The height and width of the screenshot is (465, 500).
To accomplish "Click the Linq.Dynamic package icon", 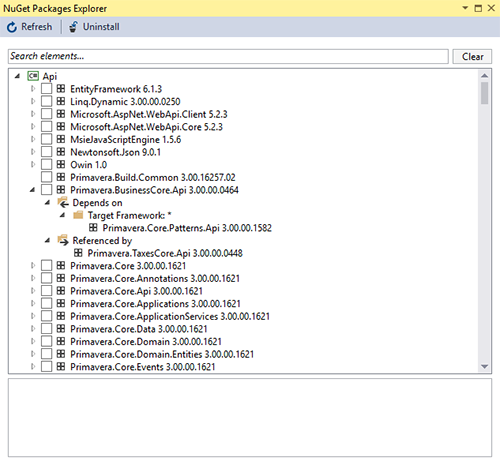I will click(61, 101).
